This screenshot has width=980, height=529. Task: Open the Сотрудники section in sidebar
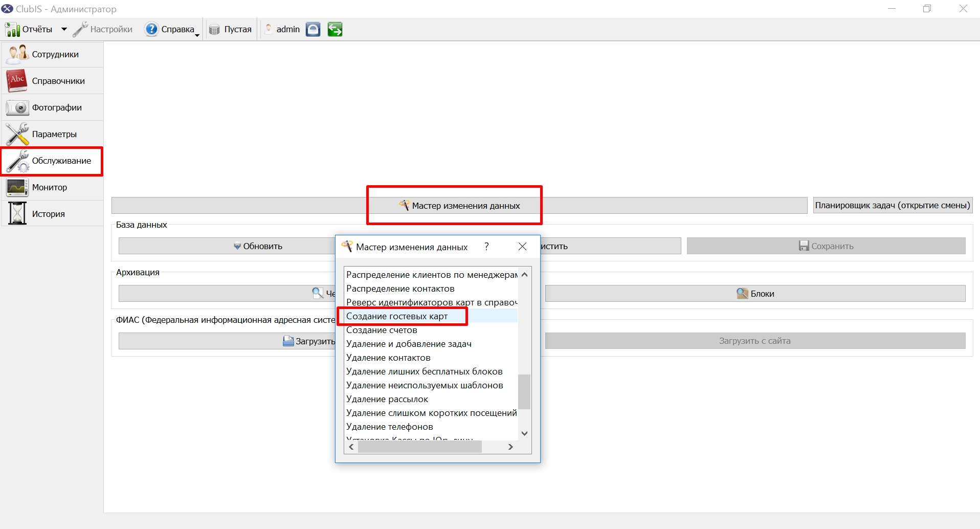(52, 54)
